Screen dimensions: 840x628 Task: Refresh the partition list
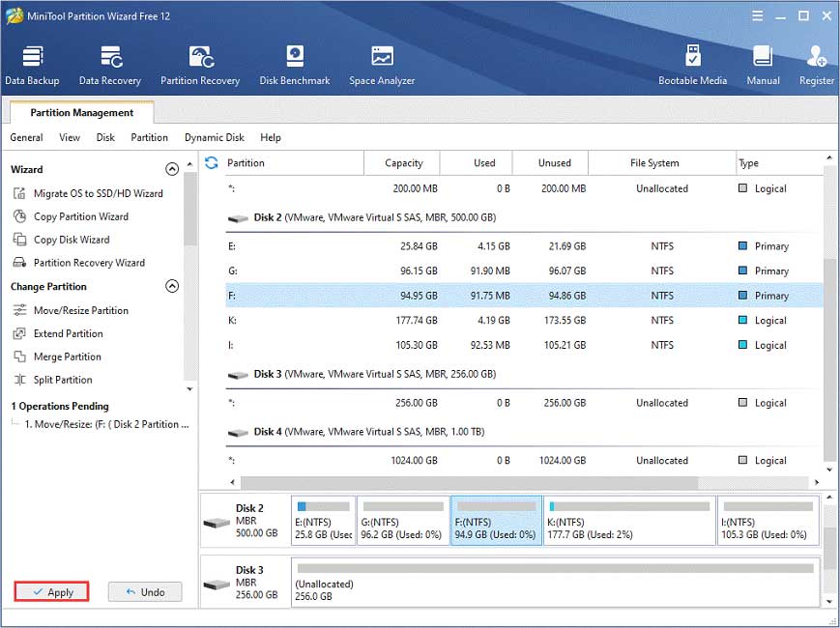(212, 162)
